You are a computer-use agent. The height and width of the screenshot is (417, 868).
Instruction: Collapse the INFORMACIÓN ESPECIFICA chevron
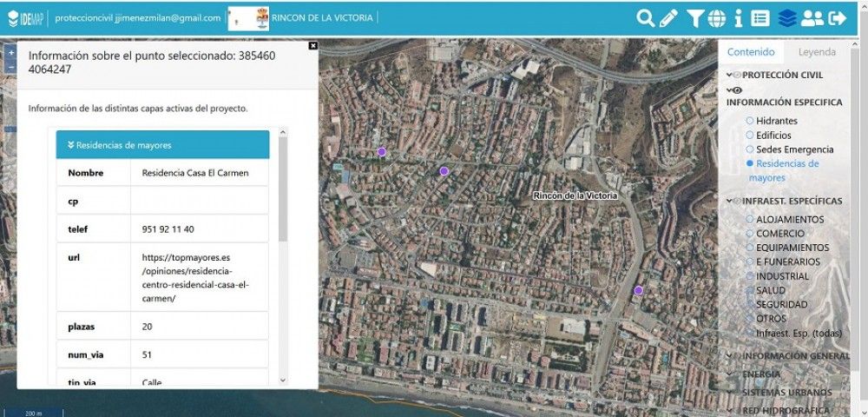pyautogui.click(x=730, y=89)
